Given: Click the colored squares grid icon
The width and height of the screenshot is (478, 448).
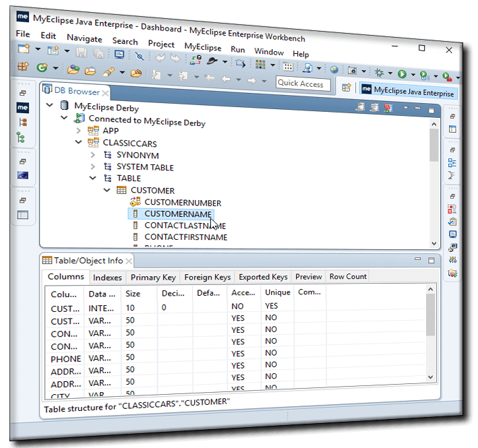Looking at the screenshot, I should coord(260,64).
